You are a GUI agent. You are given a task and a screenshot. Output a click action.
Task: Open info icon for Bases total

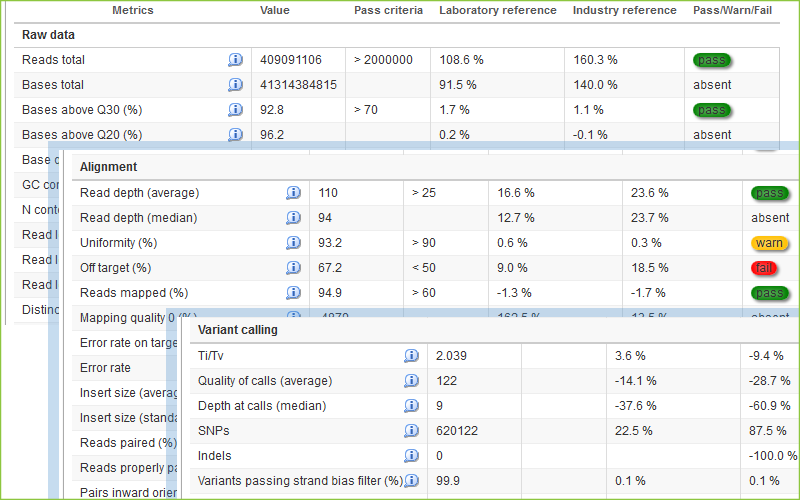tap(235, 85)
